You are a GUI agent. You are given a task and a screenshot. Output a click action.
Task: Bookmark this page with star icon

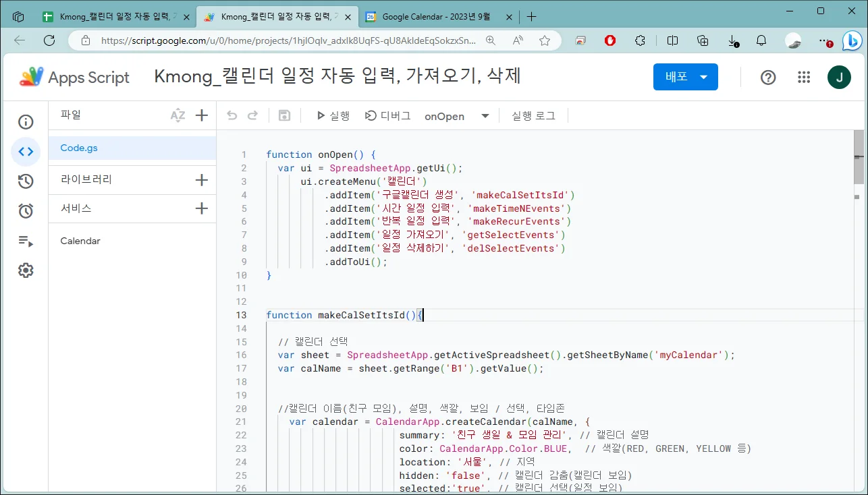coord(545,40)
